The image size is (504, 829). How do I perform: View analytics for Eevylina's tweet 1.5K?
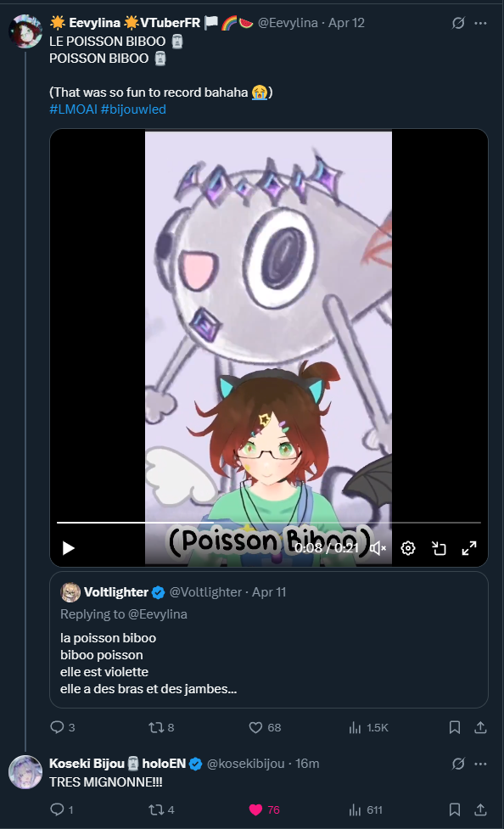368,727
